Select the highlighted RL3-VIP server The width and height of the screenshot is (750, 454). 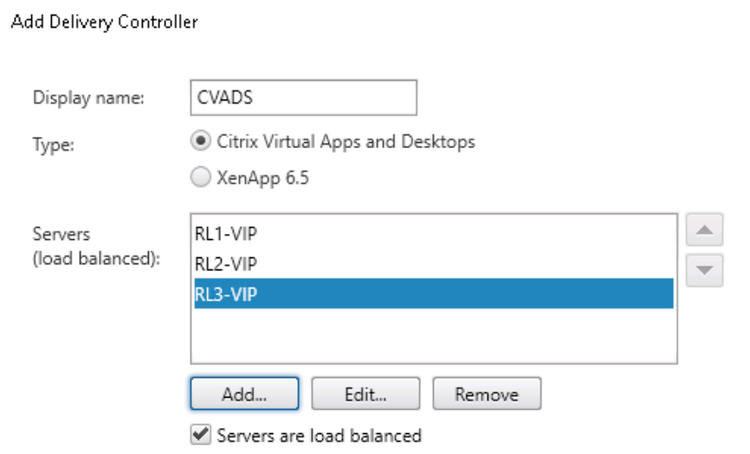tap(434, 293)
